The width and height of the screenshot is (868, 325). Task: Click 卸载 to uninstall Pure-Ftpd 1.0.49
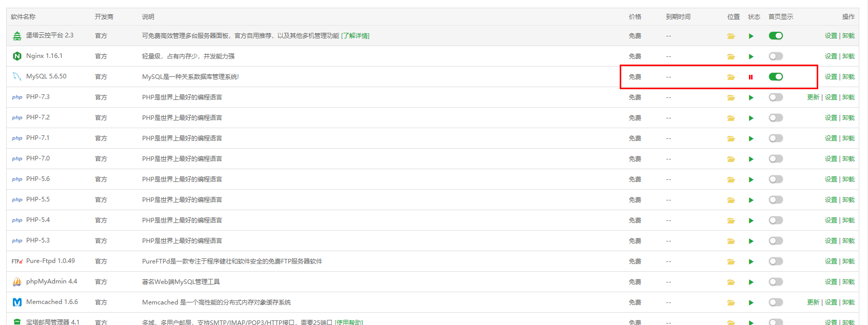tap(849, 261)
